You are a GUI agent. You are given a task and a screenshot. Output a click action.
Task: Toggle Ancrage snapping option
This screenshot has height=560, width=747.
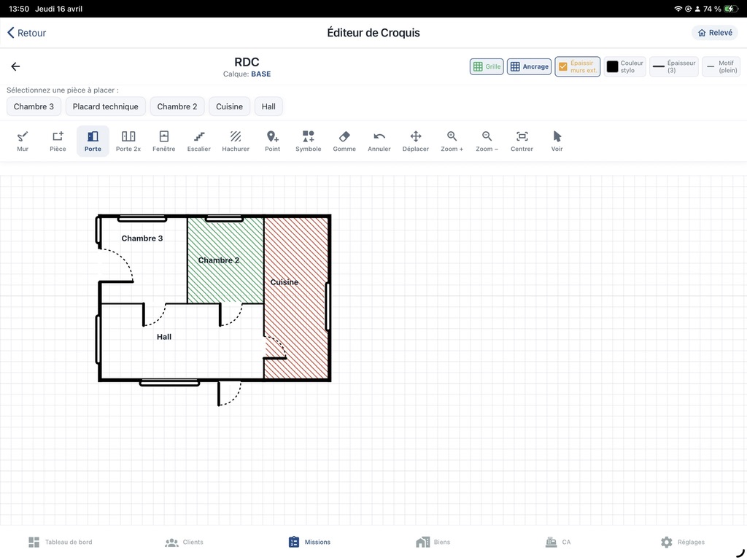click(529, 67)
